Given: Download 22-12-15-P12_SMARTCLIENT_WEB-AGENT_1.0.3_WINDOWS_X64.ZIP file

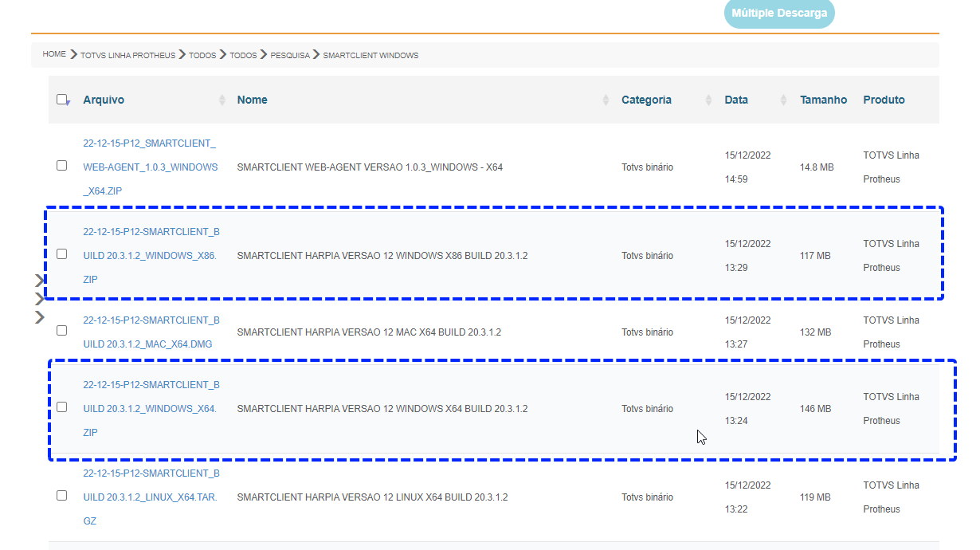Looking at the screenshot, I should pyautogui.click(x=150, y=167).
